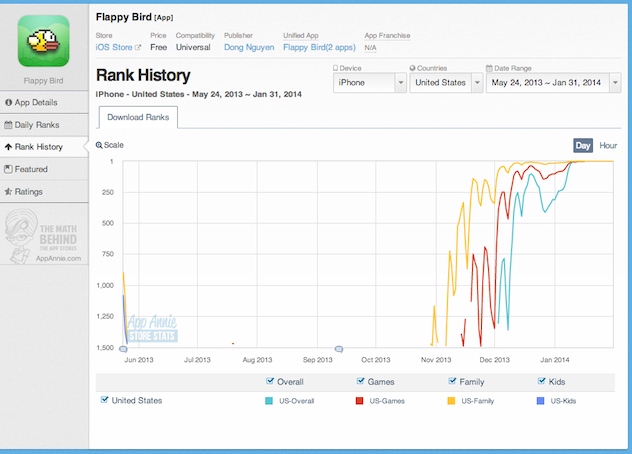The width and height of the screenshot is (632, 454).
Task: Click the Countries globe icon
Action: (x=412, y=68)
